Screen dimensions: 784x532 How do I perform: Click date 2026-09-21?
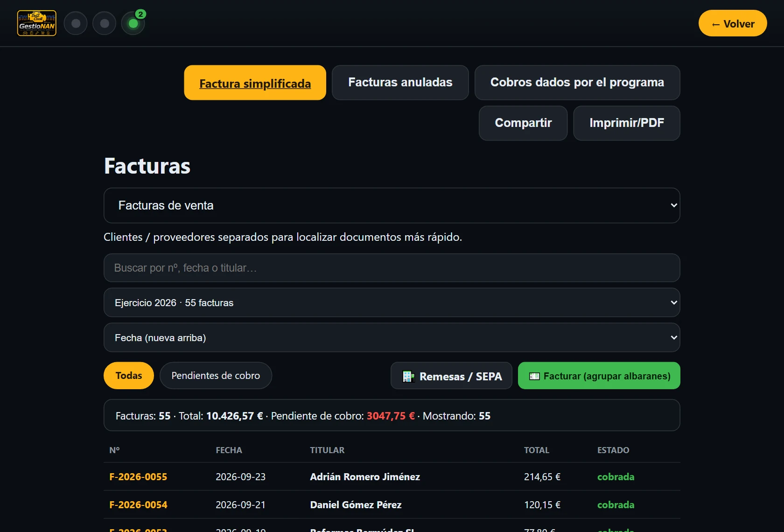(x=240, y=505)
